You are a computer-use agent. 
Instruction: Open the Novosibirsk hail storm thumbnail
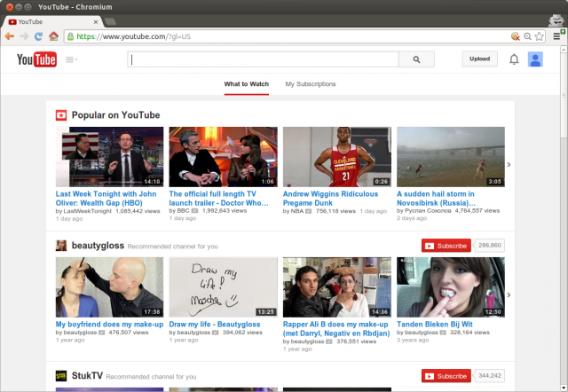(x=451, y=157)
